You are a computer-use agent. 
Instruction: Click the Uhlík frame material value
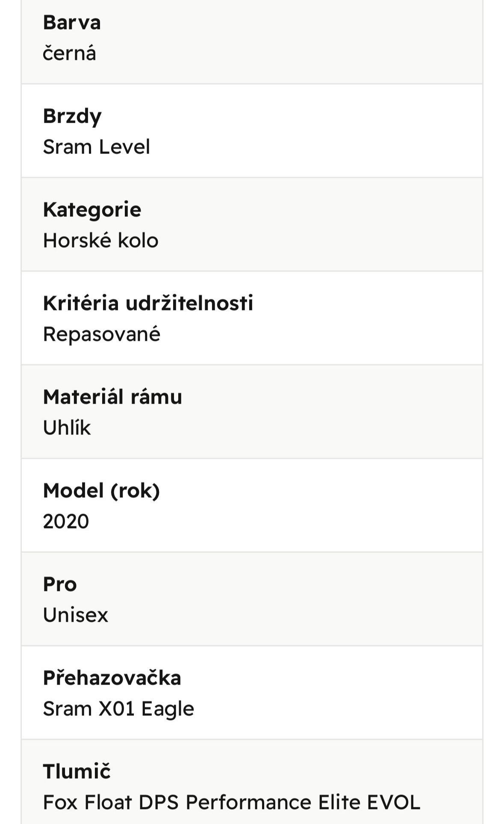[67, 428]
